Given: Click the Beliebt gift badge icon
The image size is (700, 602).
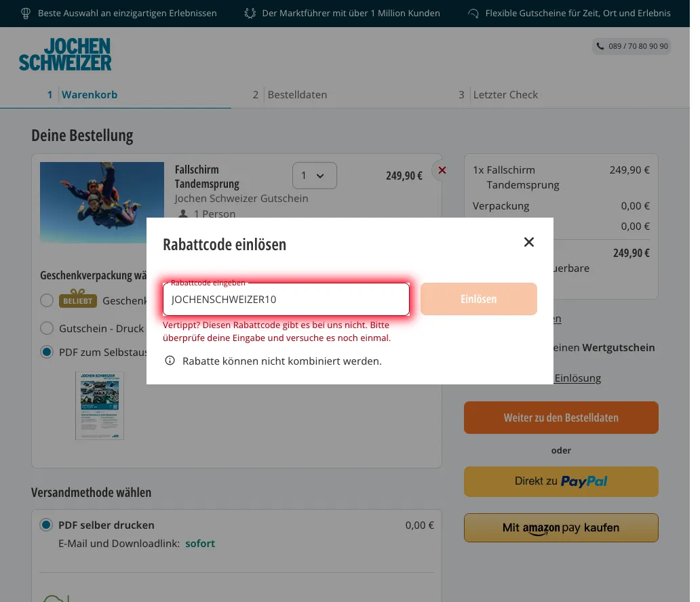Looking at the screenshot, I should coord(78,299).
